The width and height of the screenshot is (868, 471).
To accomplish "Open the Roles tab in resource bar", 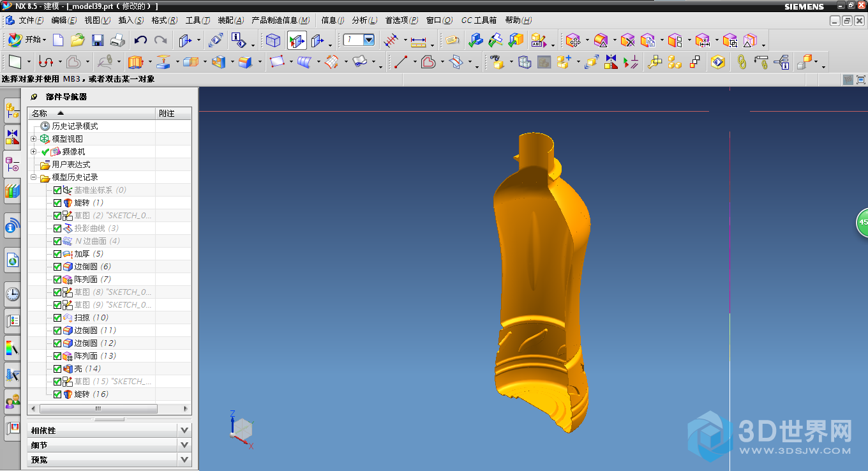I will point(12,401).
